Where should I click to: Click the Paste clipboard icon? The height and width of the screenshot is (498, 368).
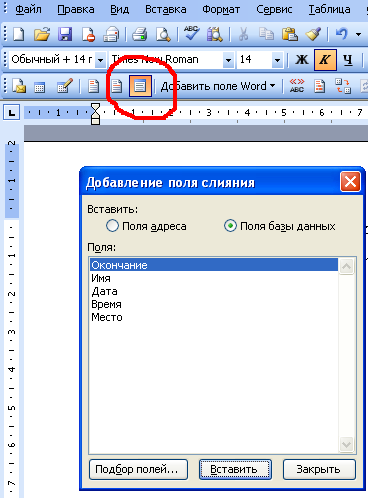(290, 34)
